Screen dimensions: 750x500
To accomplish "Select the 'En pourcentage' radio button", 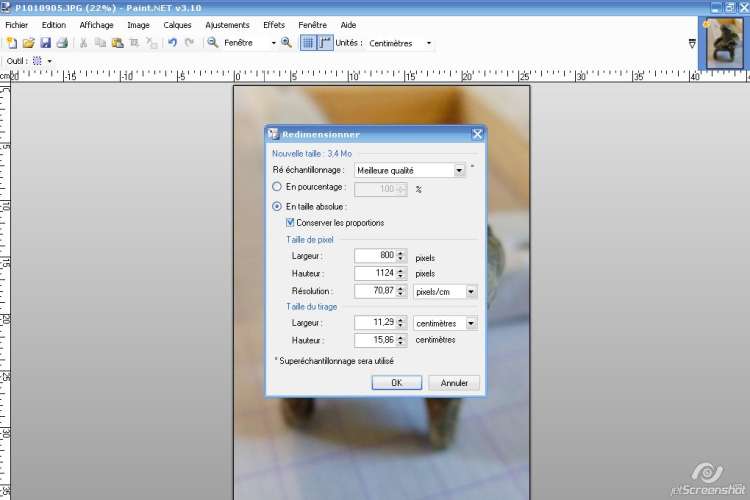I will [278, 187].
